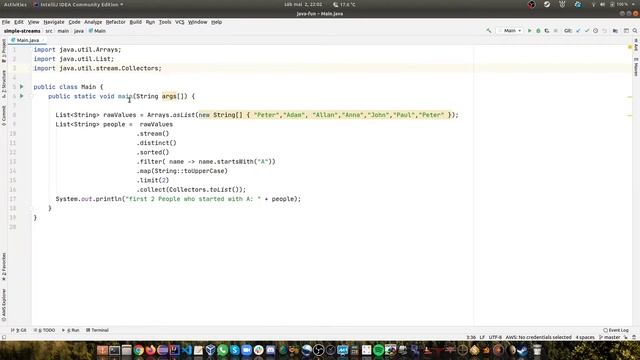Screen dimensions: 640x360
Task: Run Main with the green play icon
Action: tap(529, 31)
